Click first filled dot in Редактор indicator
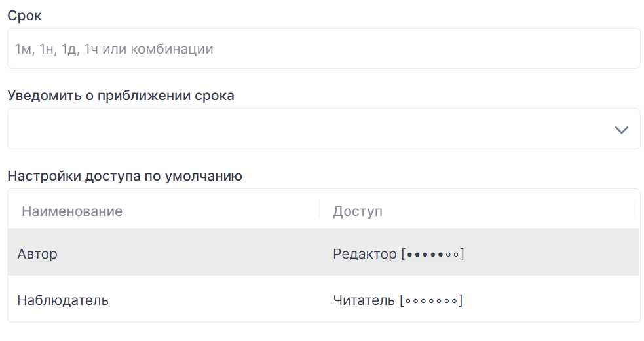This screenshot has height=341, width=644. pos(409,254)
